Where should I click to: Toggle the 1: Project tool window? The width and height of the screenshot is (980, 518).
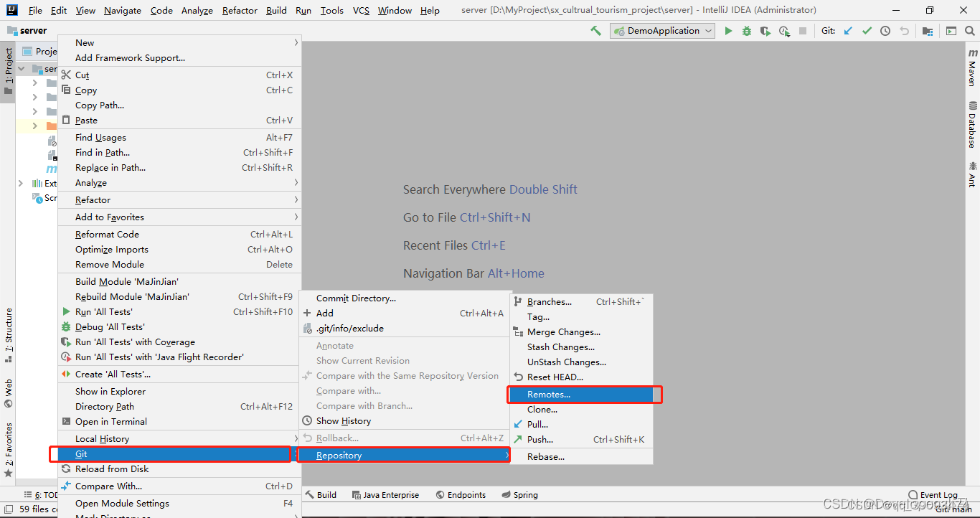(9, 72)
